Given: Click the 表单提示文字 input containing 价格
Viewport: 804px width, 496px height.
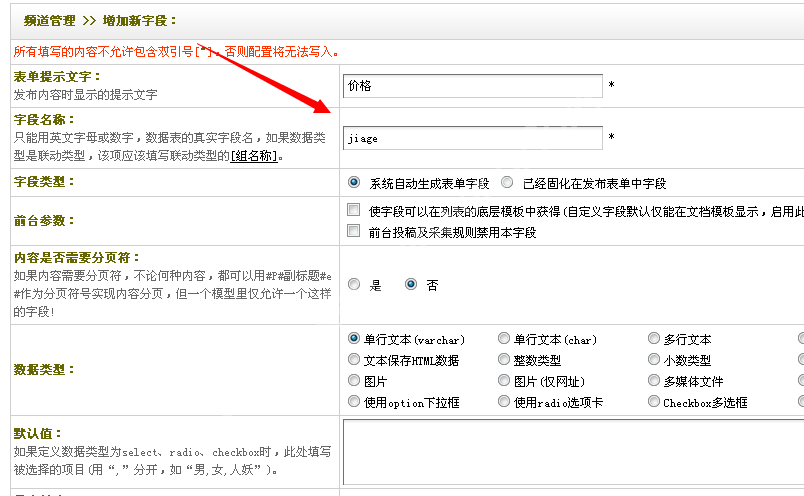Looking at the screenshot, I should 473,86.
